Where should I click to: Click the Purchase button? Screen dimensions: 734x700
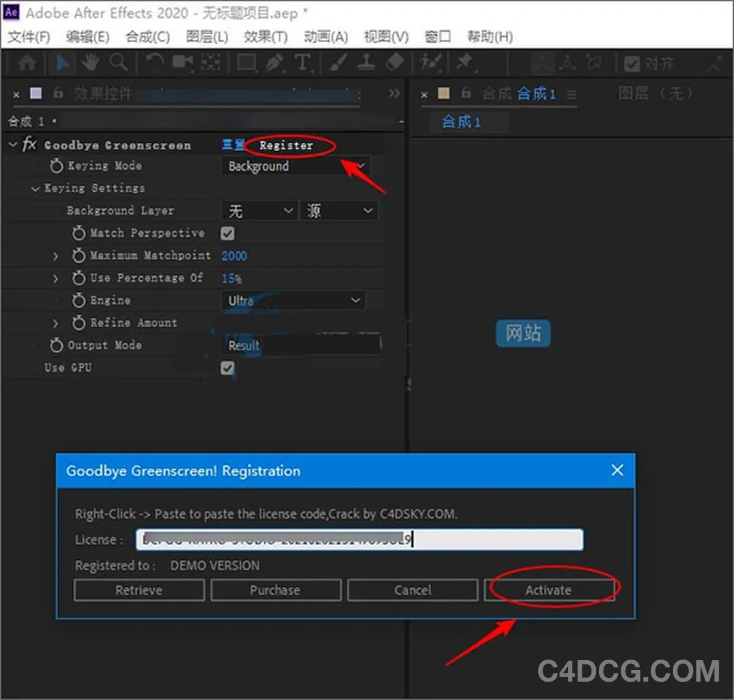pyautogui.click(x=275, y=590)
